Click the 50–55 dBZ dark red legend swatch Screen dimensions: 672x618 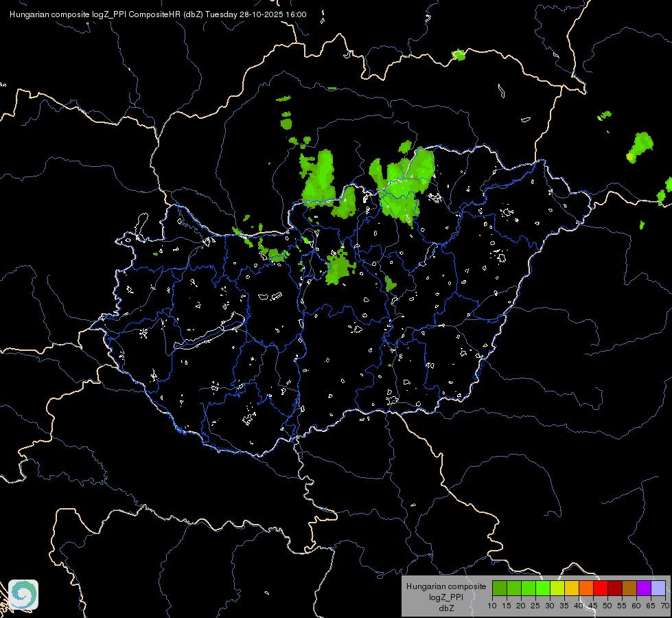click(615, 588)
